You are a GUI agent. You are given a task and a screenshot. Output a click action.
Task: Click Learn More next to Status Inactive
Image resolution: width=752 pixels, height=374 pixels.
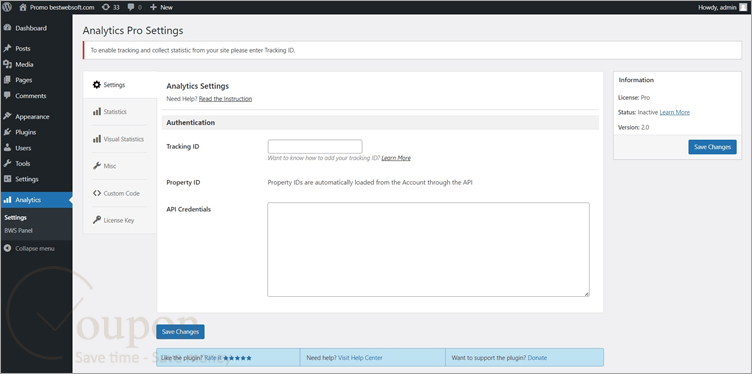point(675,112)
